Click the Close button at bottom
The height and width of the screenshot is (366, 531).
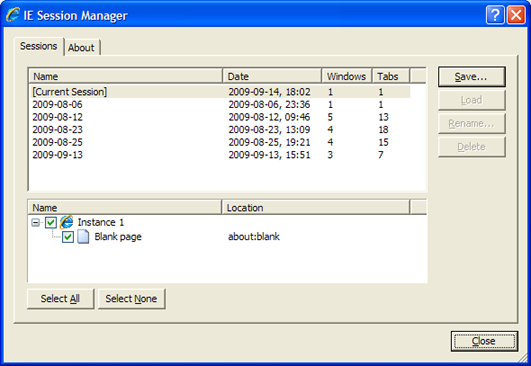[x=484, y=341]
